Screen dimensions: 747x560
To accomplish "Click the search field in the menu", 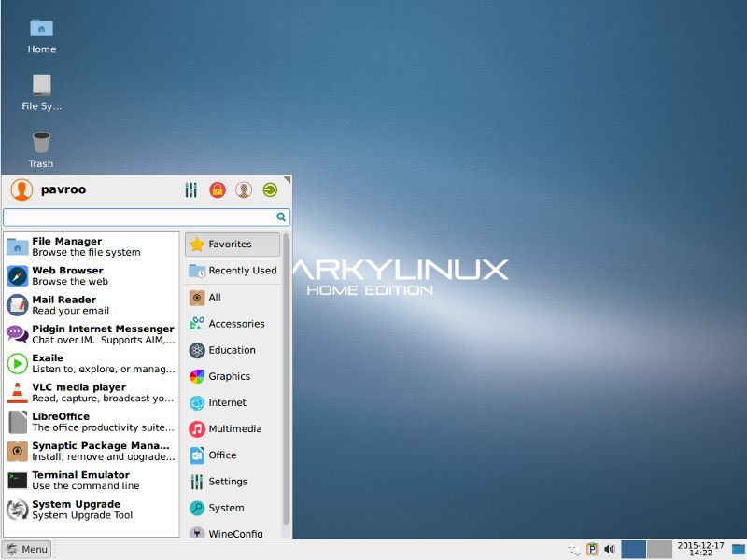I will click(145, 216).
